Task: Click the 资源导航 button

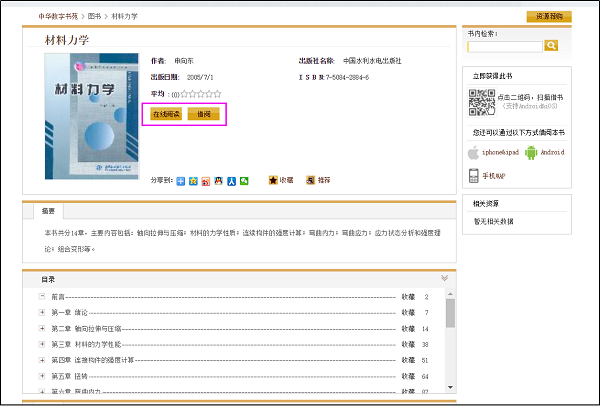Action: pyautogui.click(x=548, y=17)
